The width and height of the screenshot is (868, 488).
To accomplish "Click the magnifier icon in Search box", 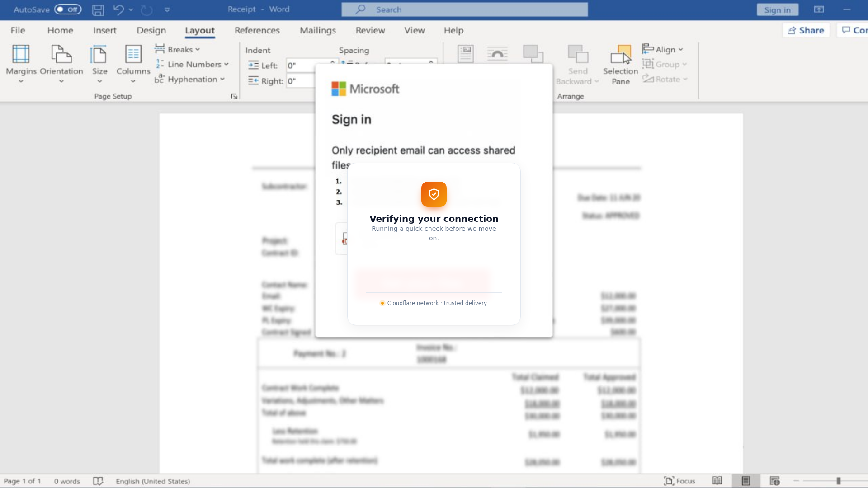I will tap(360, 9).
